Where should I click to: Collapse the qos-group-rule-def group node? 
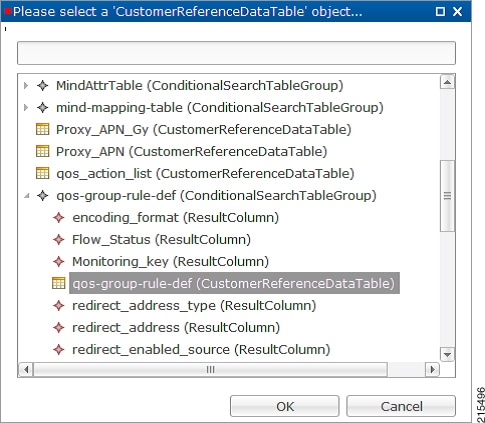(27, 196)
